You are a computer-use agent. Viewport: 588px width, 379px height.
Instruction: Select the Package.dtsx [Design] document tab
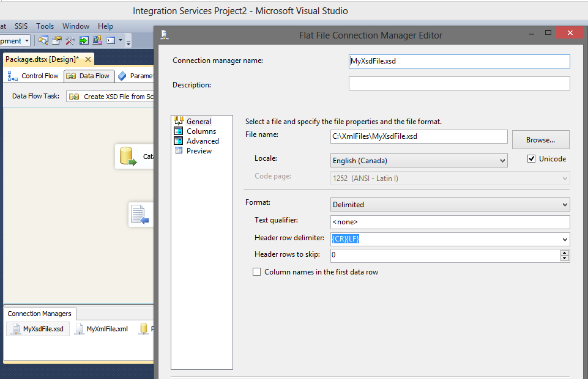[x=42, y=59]
